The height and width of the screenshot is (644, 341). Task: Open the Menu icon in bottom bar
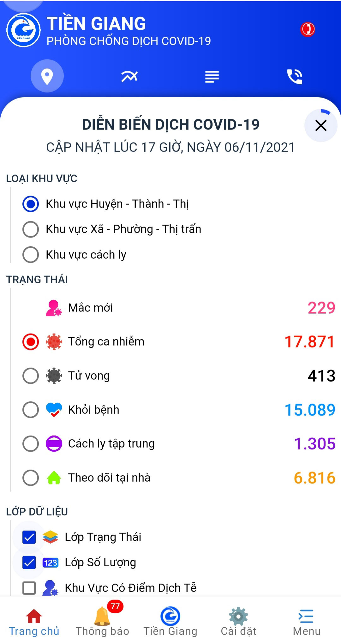pos(306,617)
